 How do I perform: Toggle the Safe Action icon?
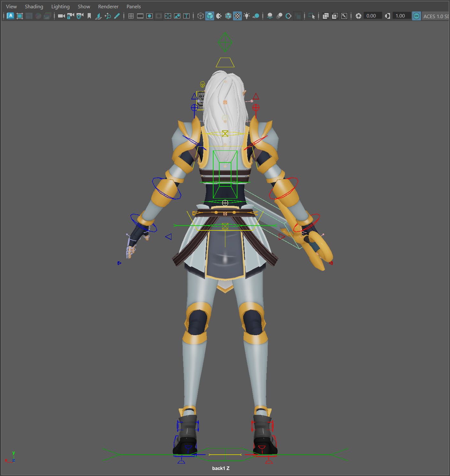(177, 16)
